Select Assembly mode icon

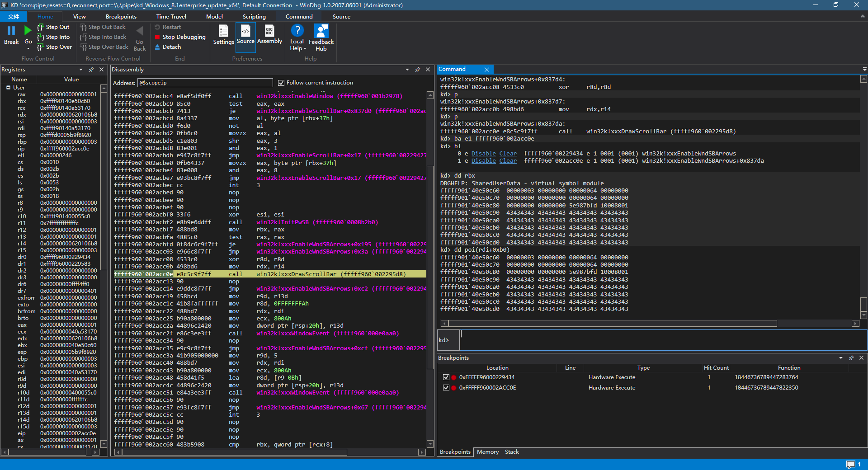click(x=269, y=31)
